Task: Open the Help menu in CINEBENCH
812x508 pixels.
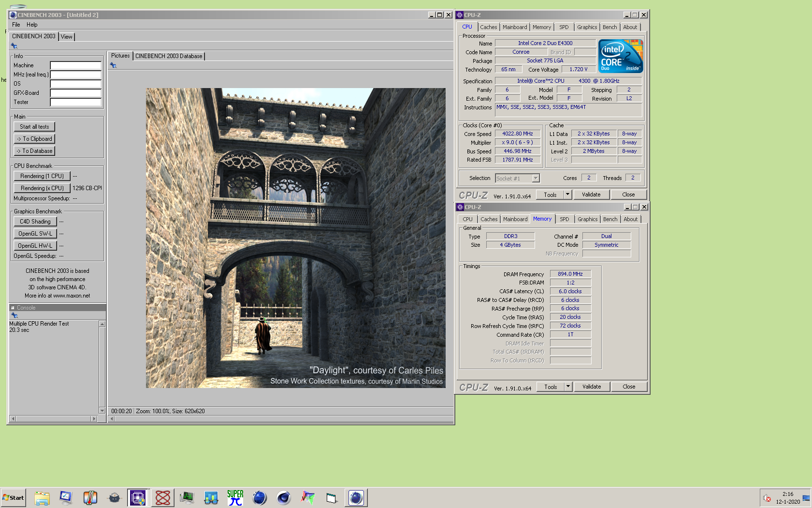Action: (32, 25)
